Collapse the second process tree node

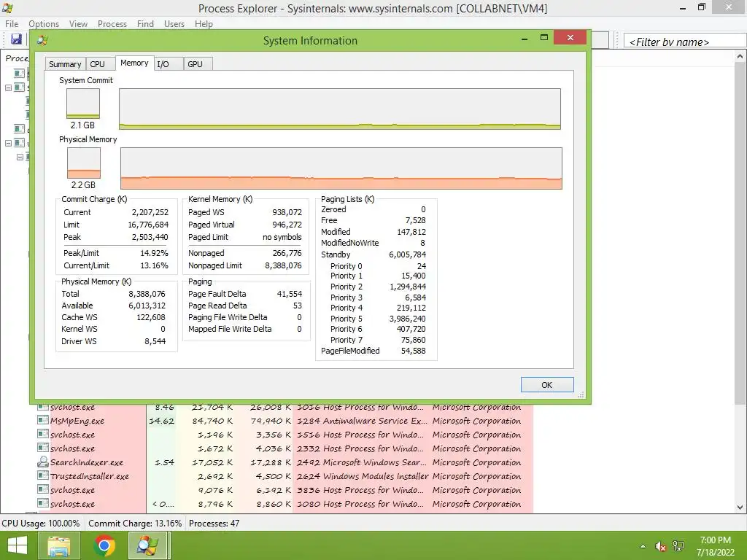tap(8, 143)
